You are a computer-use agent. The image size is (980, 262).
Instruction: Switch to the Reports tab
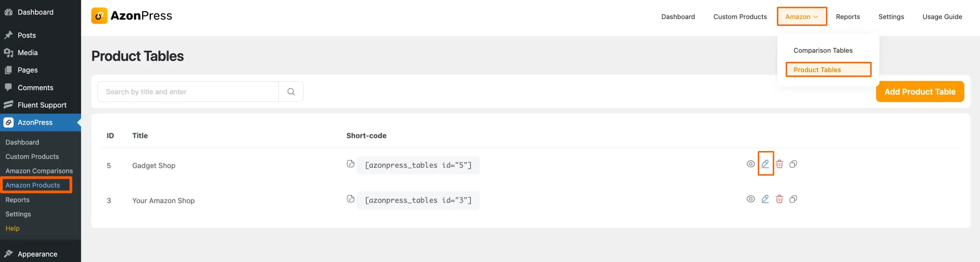tap(848, 16)
